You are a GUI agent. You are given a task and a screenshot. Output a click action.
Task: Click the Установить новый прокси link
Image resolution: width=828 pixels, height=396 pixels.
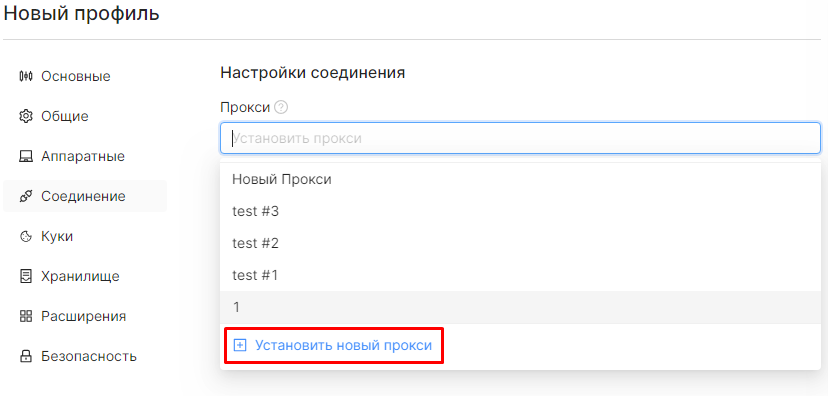tap(344, 345)
